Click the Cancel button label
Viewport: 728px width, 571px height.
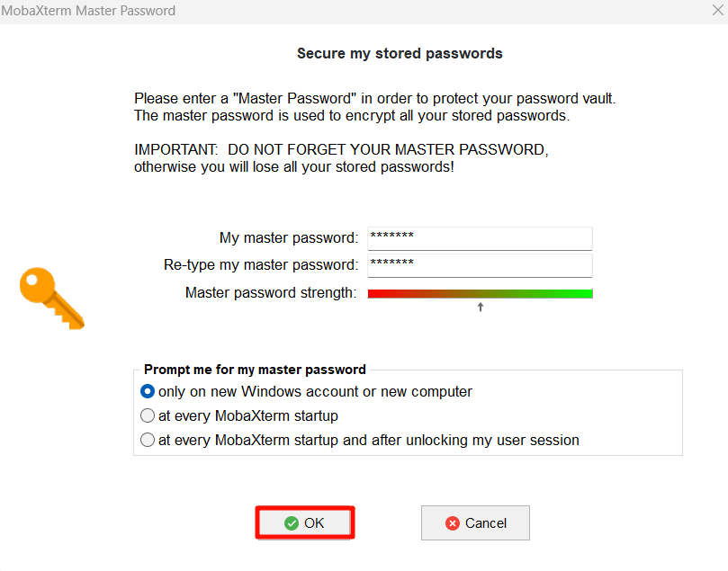tap(486, 523)
